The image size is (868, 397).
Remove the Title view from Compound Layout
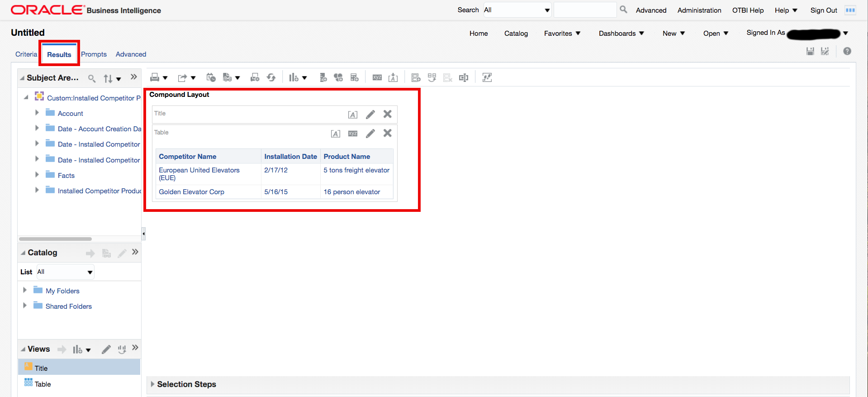(x=388, y=114)
